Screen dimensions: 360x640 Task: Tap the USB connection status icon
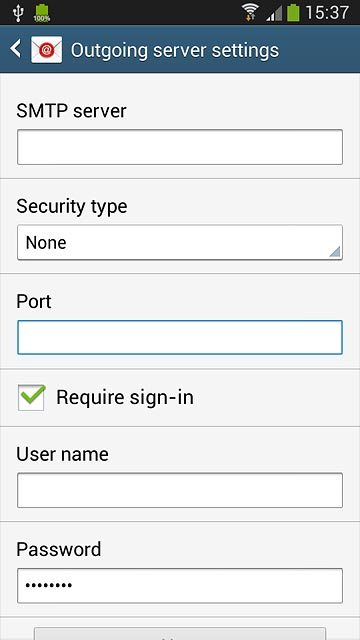click(x=18, y=13)
